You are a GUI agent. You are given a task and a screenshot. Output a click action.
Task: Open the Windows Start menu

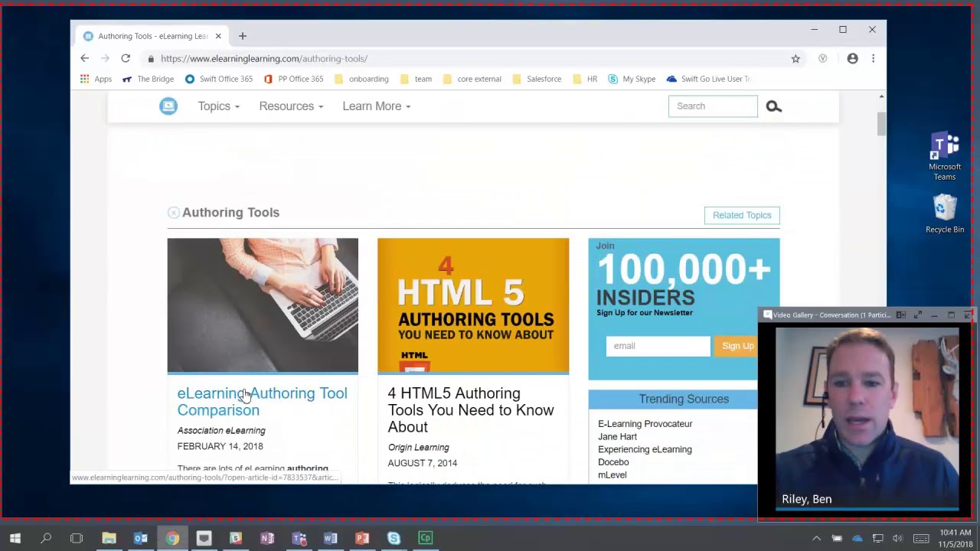point(15,538)
